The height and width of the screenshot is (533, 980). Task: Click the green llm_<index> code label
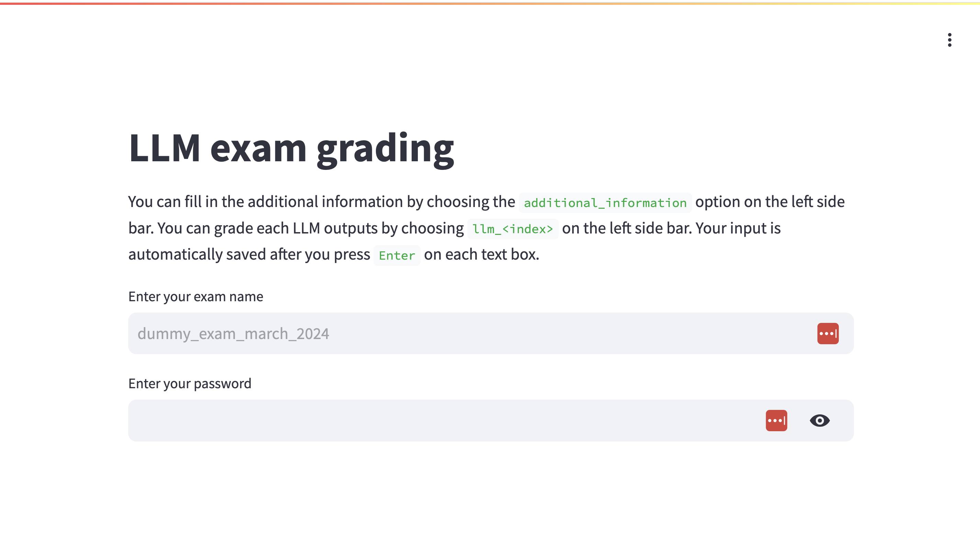click(512, 229)
